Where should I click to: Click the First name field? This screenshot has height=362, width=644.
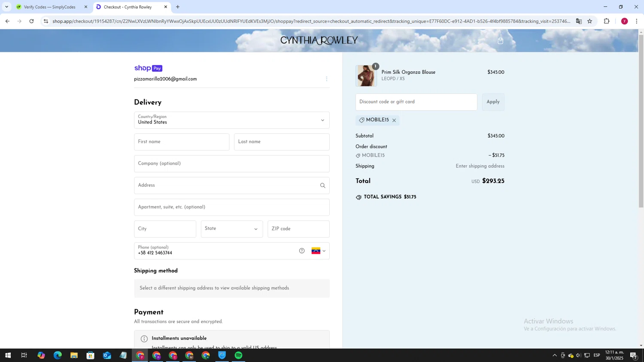(x=182, y=142)
